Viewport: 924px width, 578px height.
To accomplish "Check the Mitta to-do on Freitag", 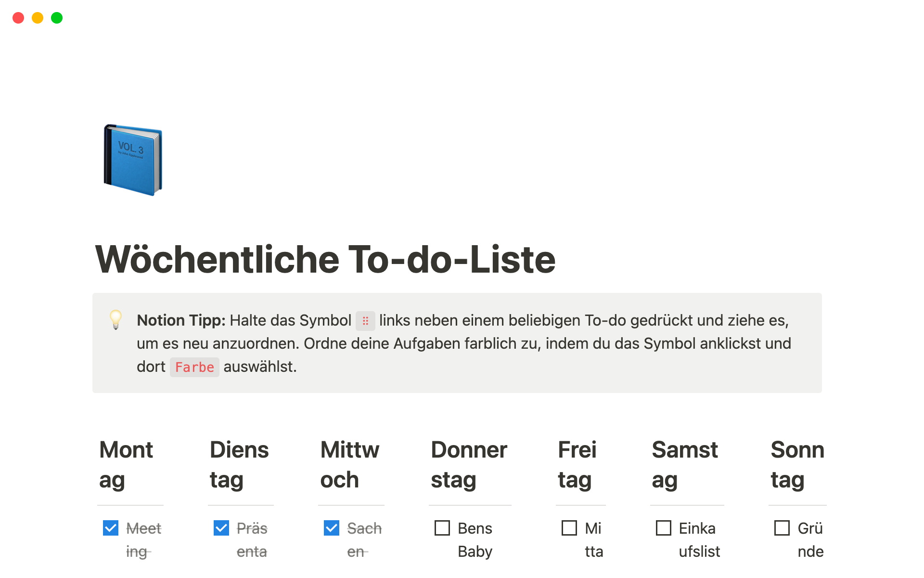I will pyautogui.click(x=569, y=528).
